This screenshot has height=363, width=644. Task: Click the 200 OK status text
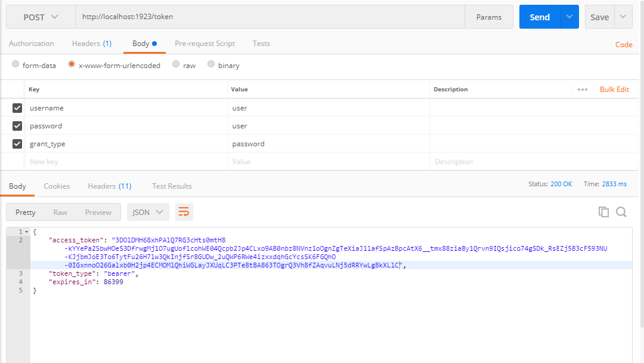(561, 184)
